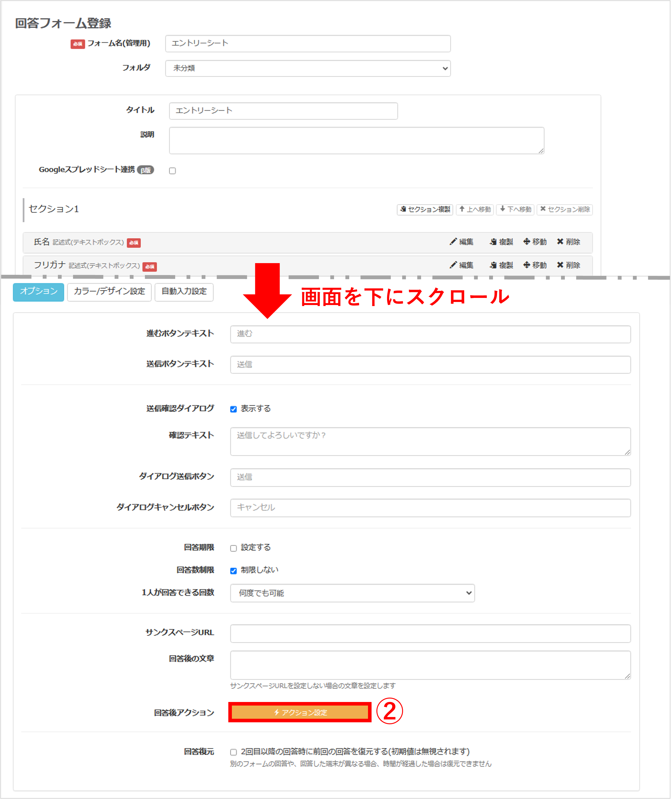Move section up with 上へ移動
Screen dimensions: 672x799
pyautogui.click(x=475, y=210)
